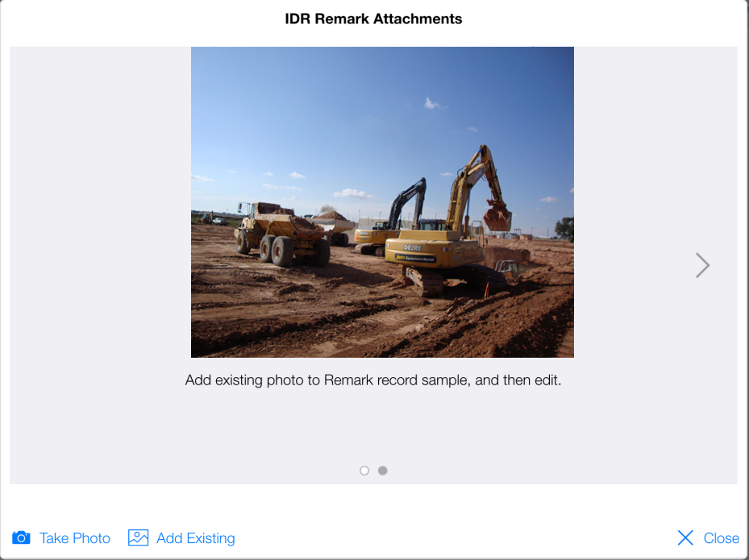Click the blue sky area of the photo
Viewport: 749px width, 560px height.
pyautogui.click(x=322, y=105)
